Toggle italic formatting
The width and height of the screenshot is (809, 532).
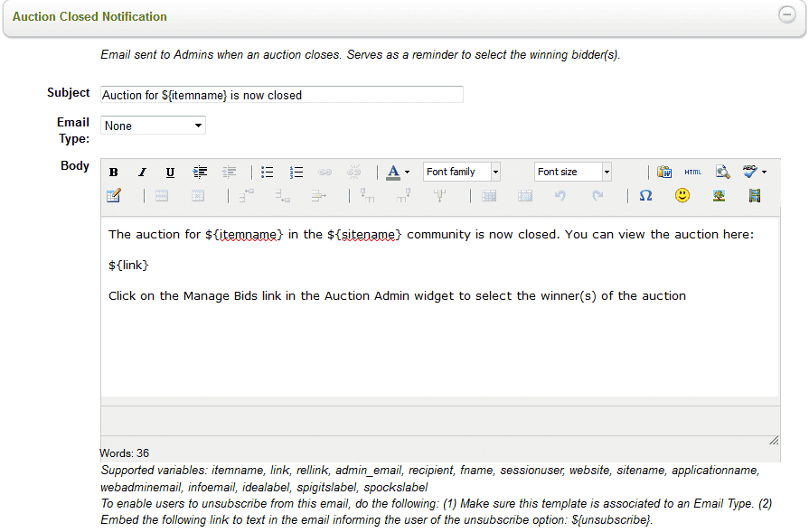coord(142,173)
